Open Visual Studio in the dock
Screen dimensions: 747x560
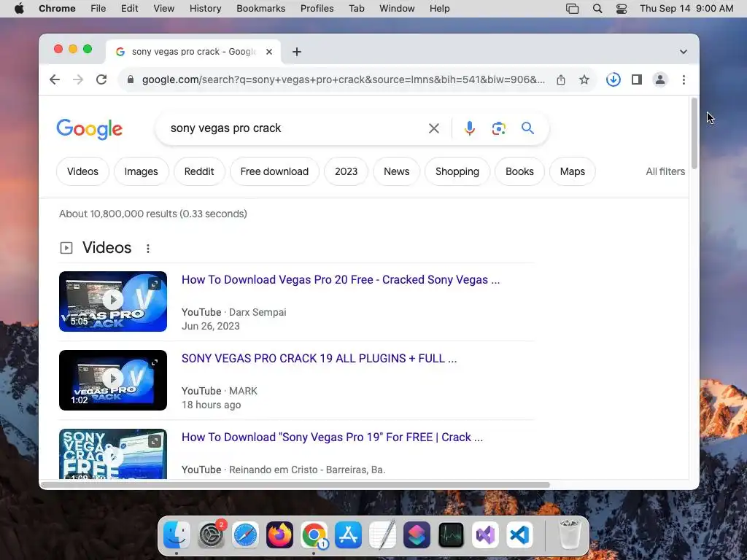(485, 534)
